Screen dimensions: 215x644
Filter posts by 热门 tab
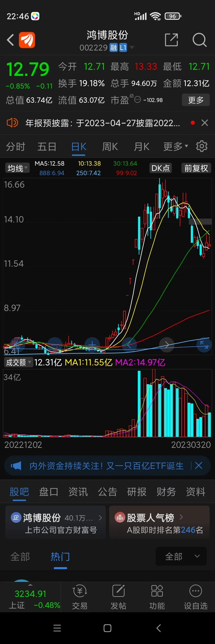click(x=60, y=556)
